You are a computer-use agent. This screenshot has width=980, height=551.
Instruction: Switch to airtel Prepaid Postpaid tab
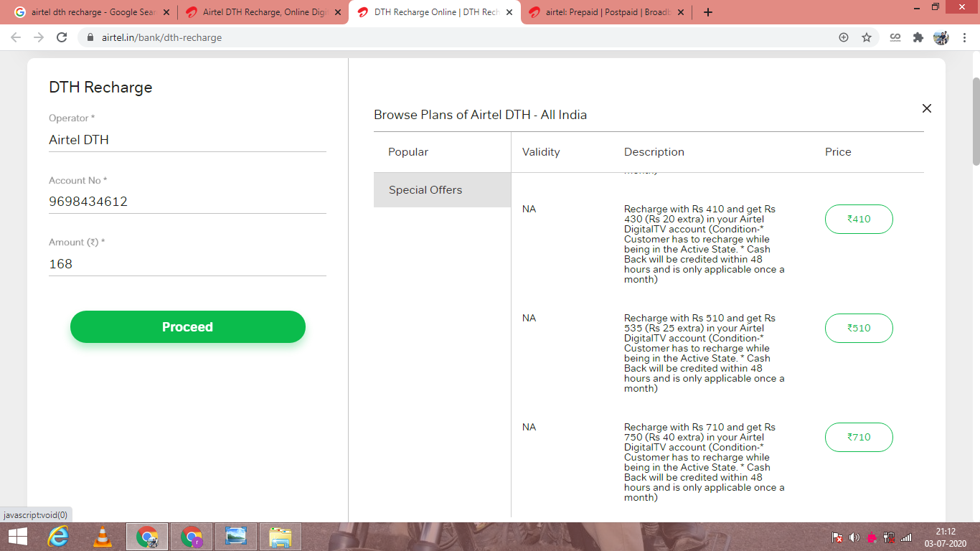606,12
